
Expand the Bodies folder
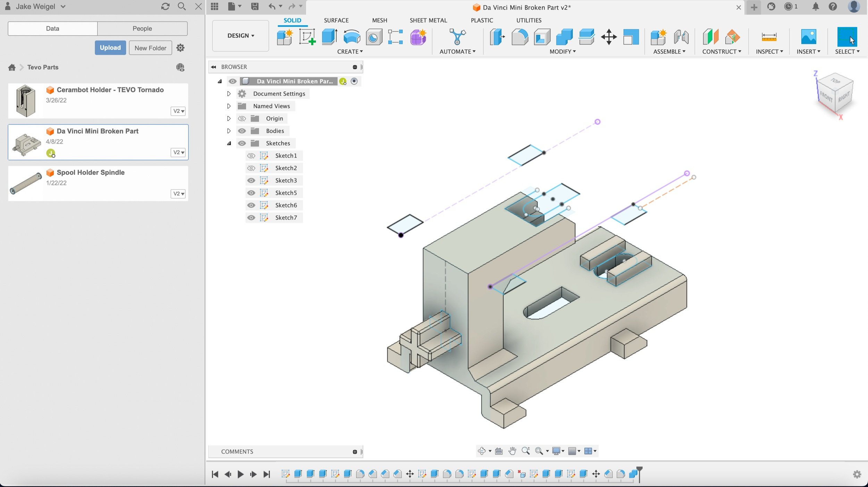(229, 131)
